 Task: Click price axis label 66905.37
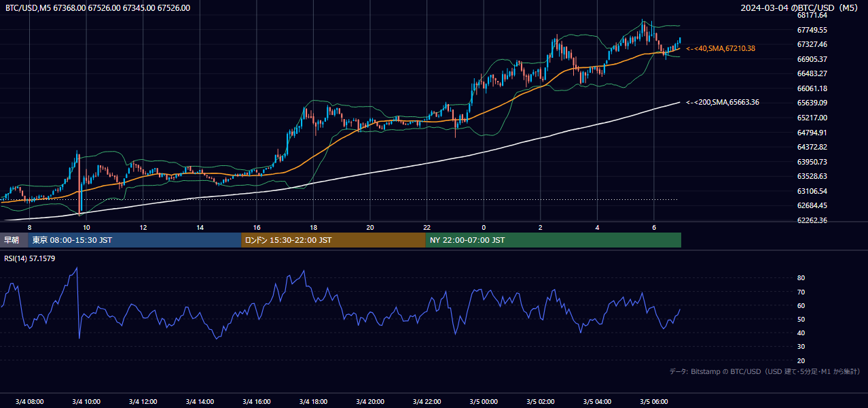pos(812,59)
